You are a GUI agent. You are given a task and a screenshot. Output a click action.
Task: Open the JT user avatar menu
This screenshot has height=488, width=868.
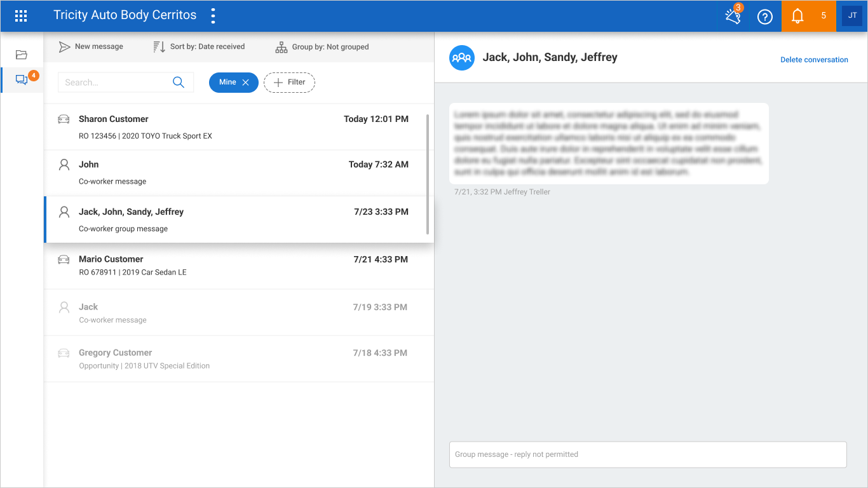852,16
